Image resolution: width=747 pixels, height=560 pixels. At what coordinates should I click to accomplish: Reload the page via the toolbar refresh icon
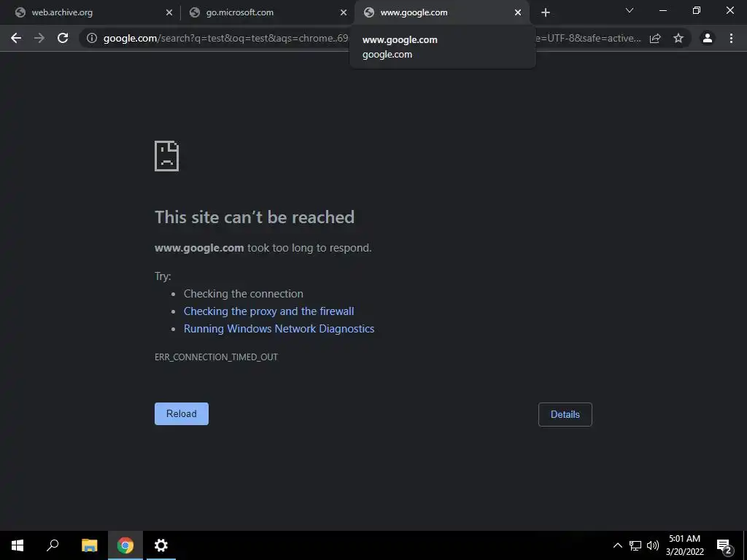click(63, 38)
